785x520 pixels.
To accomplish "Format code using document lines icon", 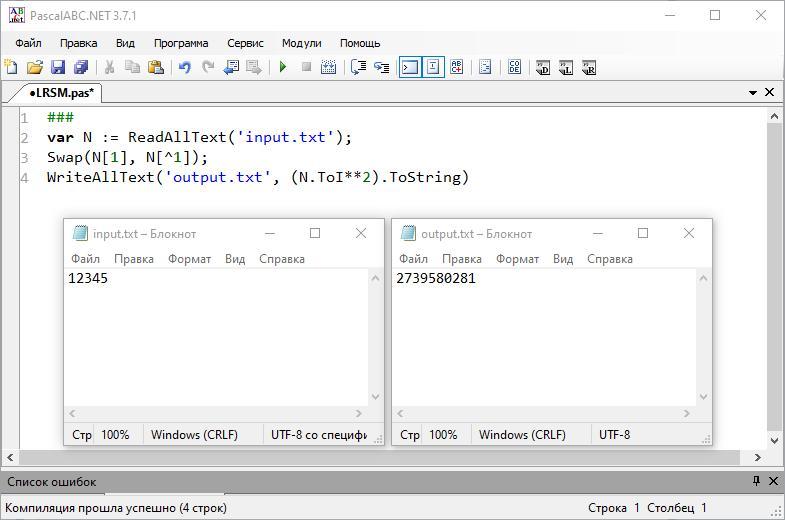I will (x=485, y=67).
